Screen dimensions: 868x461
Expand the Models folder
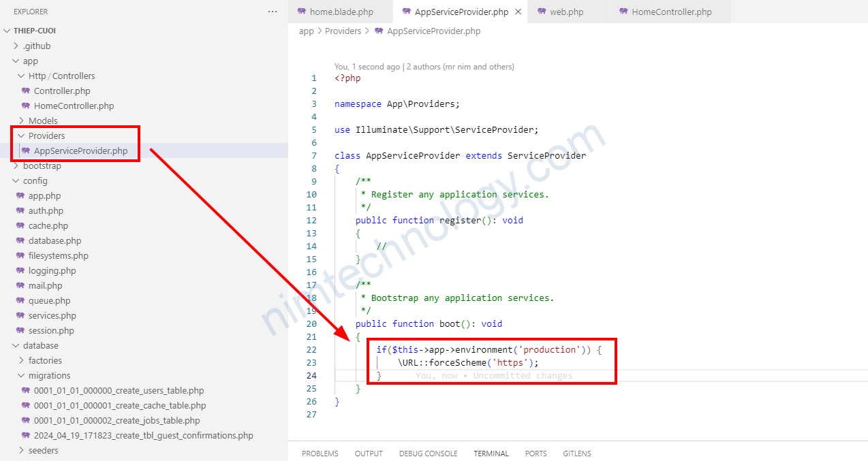click(x=21, y=121)
